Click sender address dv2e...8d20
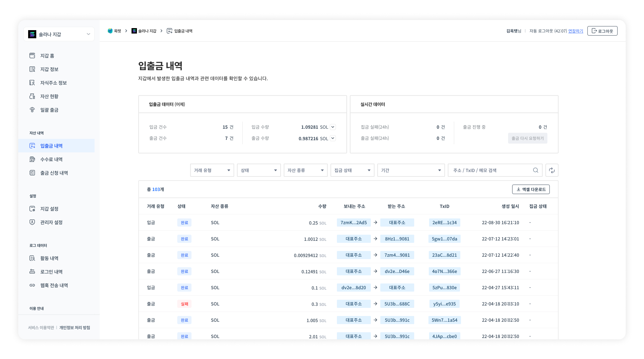 coord(354,288)
